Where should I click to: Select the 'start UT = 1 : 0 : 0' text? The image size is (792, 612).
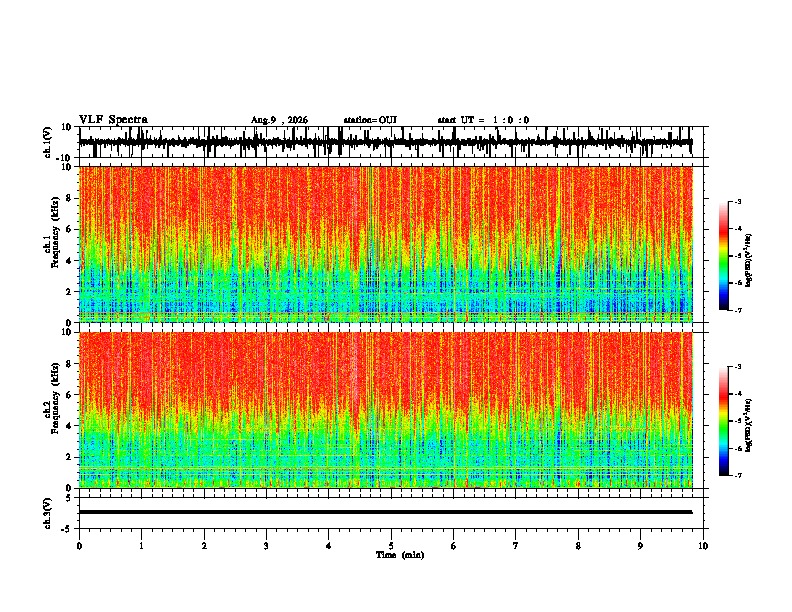[483, 120]
